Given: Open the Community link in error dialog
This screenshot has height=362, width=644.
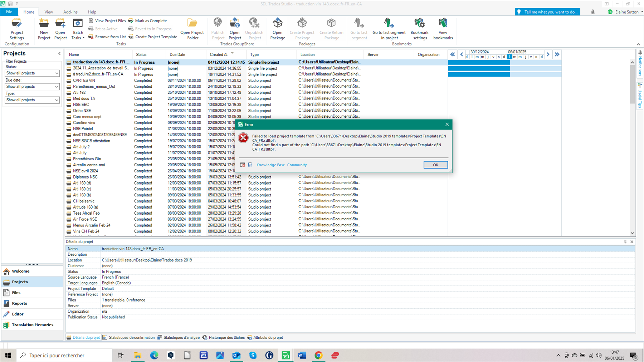Looking at the screenshot, I should 297,165.
